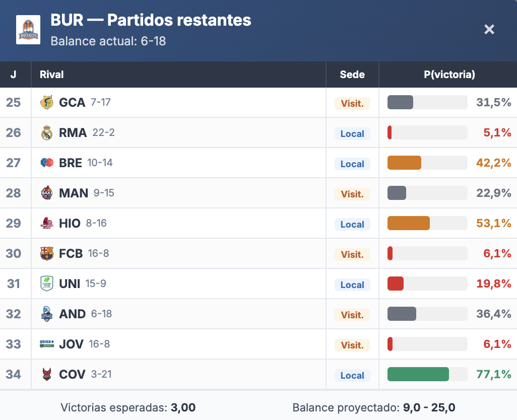Click the GCA team crest icon
The image size is (517, 420).
47,102
